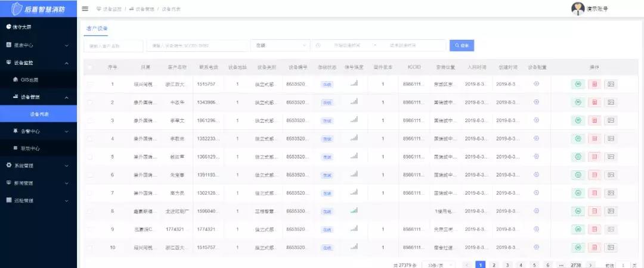Click the green signal strength icon in row 8
Viewport: 644px width, 268px height.
pyautogui.click(x=354, y=211)
